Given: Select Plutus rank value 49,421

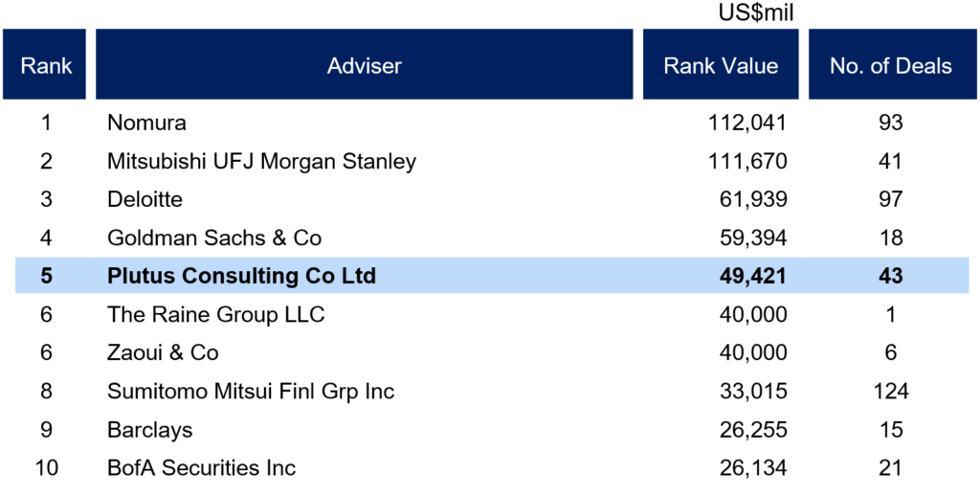Looking at the screenshot, I should tap(754, 276).
